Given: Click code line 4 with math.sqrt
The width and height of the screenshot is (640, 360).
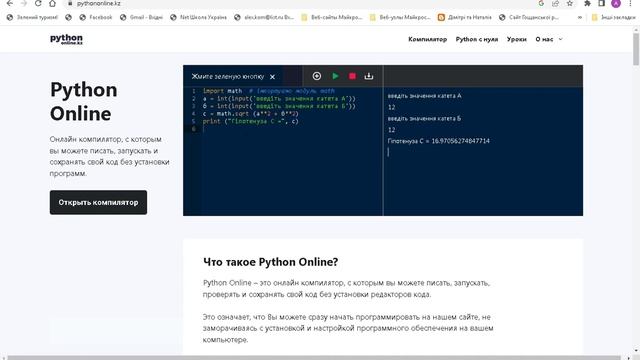Looking at the screenshot, I should click(251, 113).
